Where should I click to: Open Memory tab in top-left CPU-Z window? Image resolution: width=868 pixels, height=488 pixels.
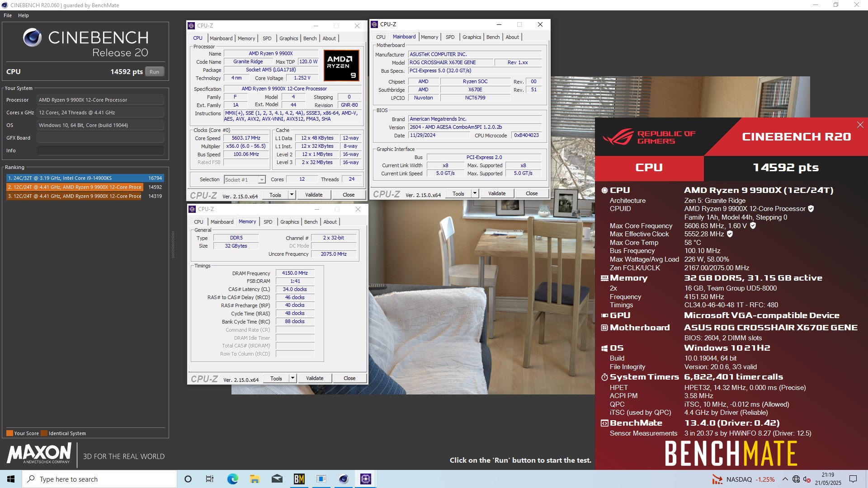[246, 38]
